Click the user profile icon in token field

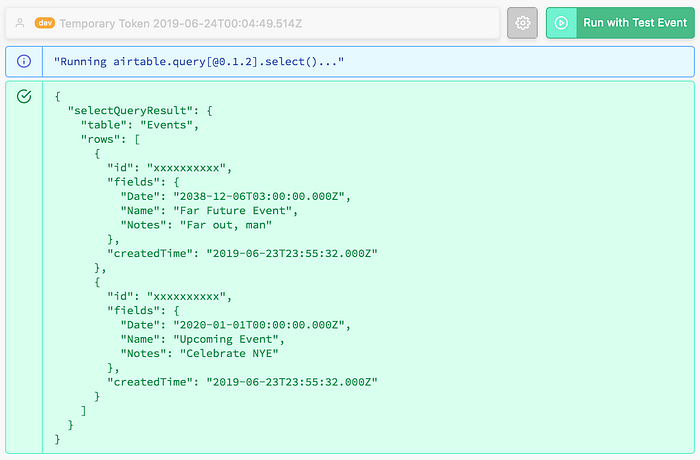[x=20, y=23]
